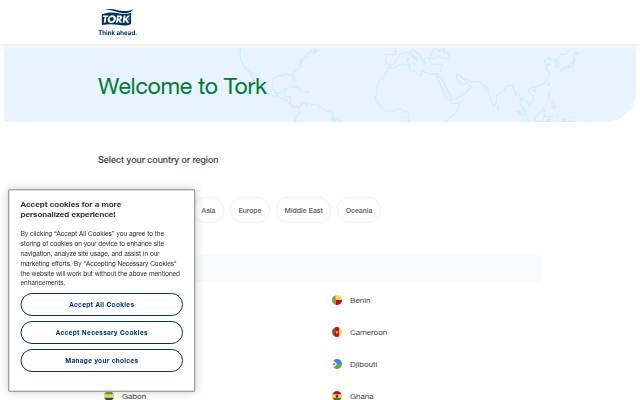
Task: Click the cookie banner heading text
Action: pos(71,209)
